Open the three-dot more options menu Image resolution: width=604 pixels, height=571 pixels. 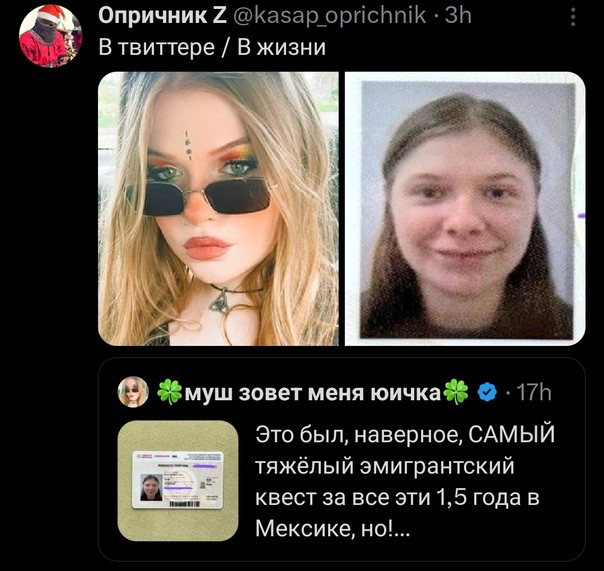[x=573, y=17]
